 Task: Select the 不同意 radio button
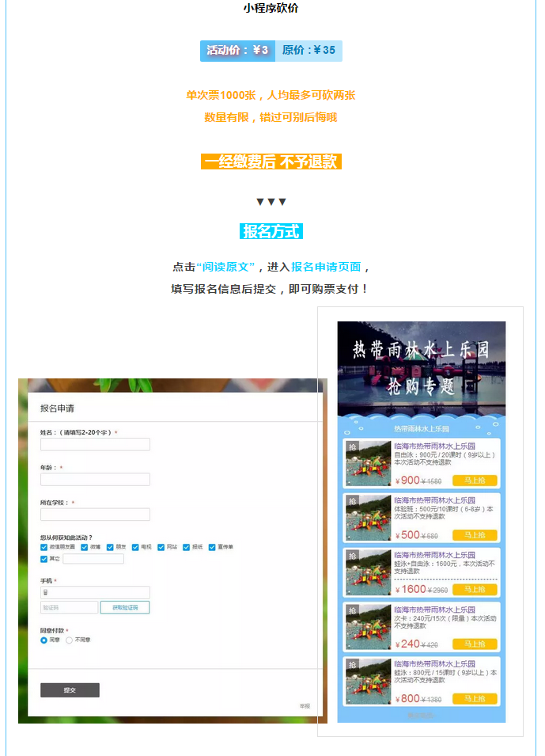click(70, 640)
